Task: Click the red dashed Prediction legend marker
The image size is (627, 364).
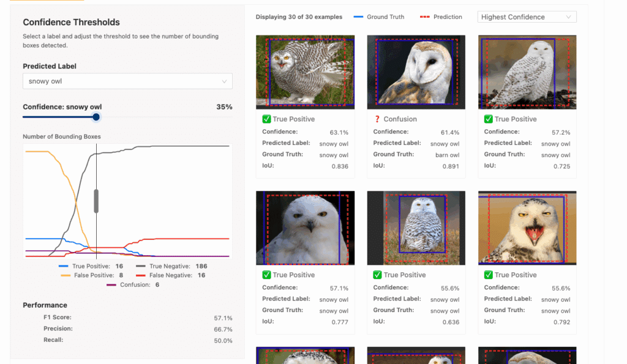Action: click(425, 17)
